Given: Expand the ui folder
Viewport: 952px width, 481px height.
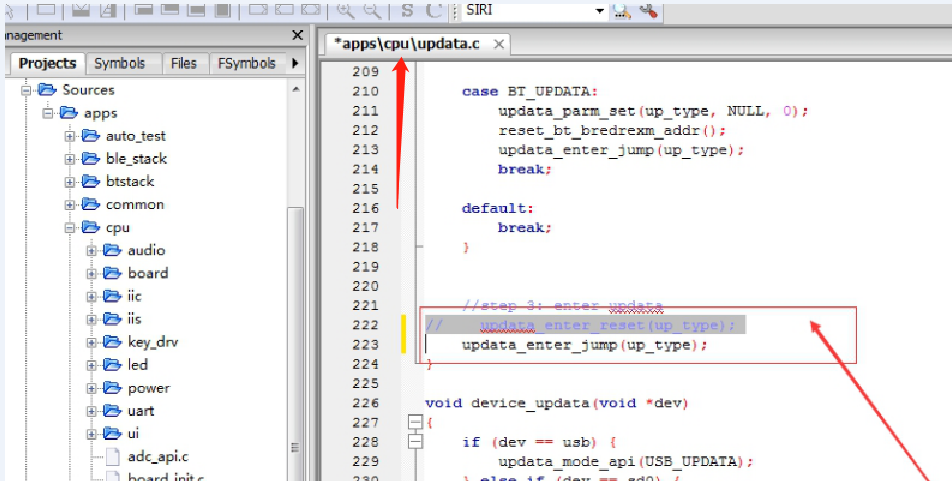Looking at the screenshot, I should click(x=91, y=434).
